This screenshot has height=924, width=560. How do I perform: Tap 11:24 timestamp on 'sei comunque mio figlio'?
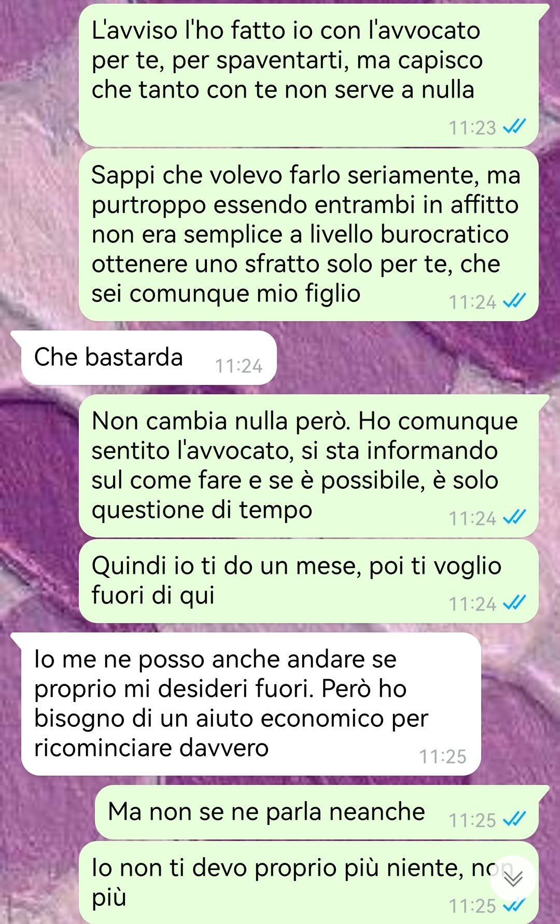click(x=472, y=302)
